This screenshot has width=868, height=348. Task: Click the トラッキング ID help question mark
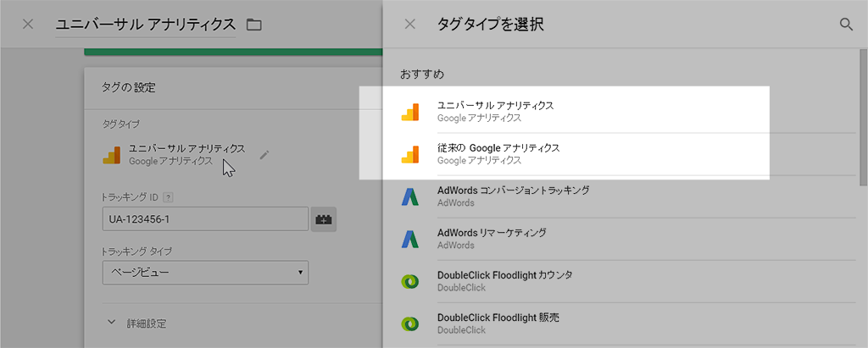pyautogui.click(x=170, y=197)
